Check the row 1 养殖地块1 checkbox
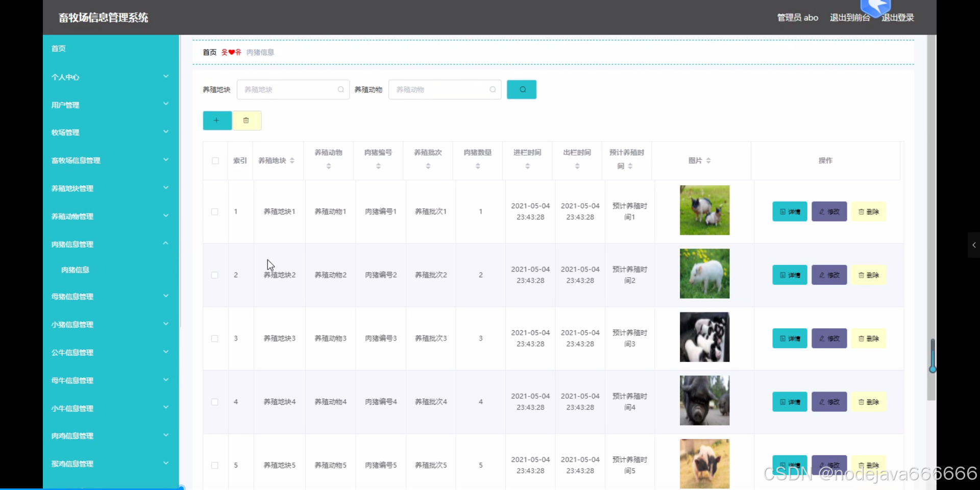 coord(215,212)
